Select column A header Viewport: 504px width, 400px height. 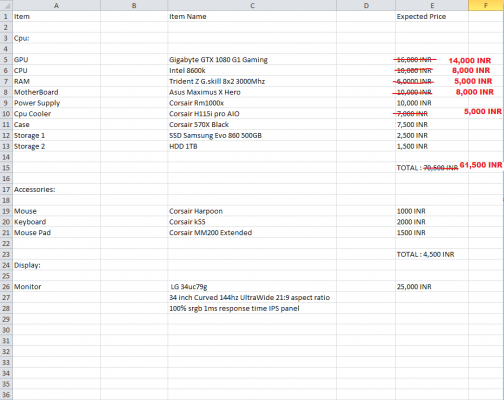point(56,5)
